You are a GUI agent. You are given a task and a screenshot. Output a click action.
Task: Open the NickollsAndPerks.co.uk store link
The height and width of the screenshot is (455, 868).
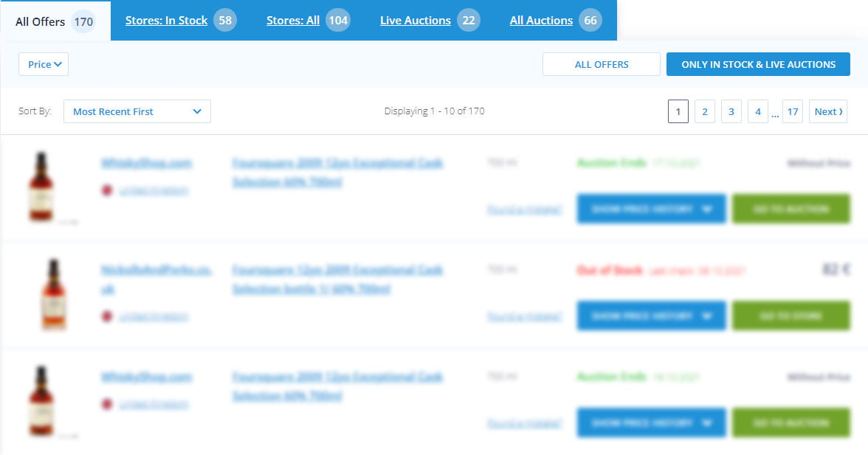[156, 279]
